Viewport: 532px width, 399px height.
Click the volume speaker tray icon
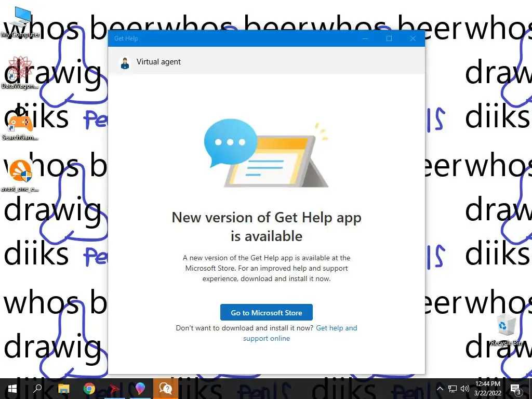(465, 389)
